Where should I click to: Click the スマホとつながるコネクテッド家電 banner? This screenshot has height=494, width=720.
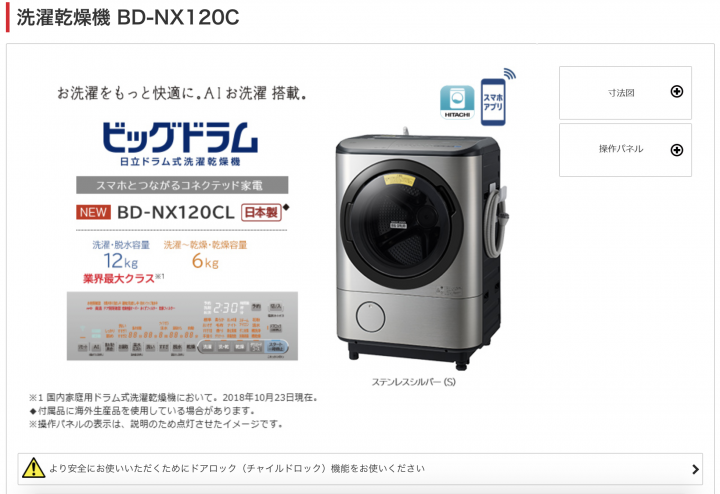click(x=182, y=185)
